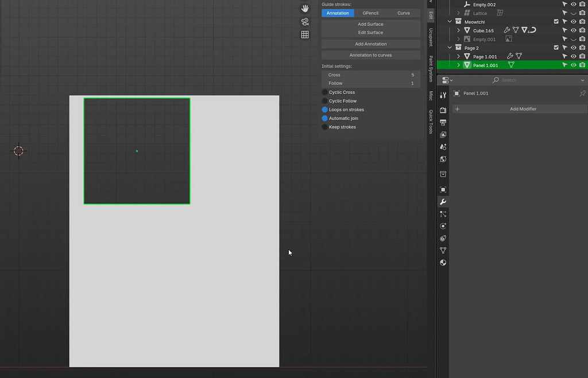Collapse the Page 2 collection
The image size is (588, 378).
click(x=450, y=48)
